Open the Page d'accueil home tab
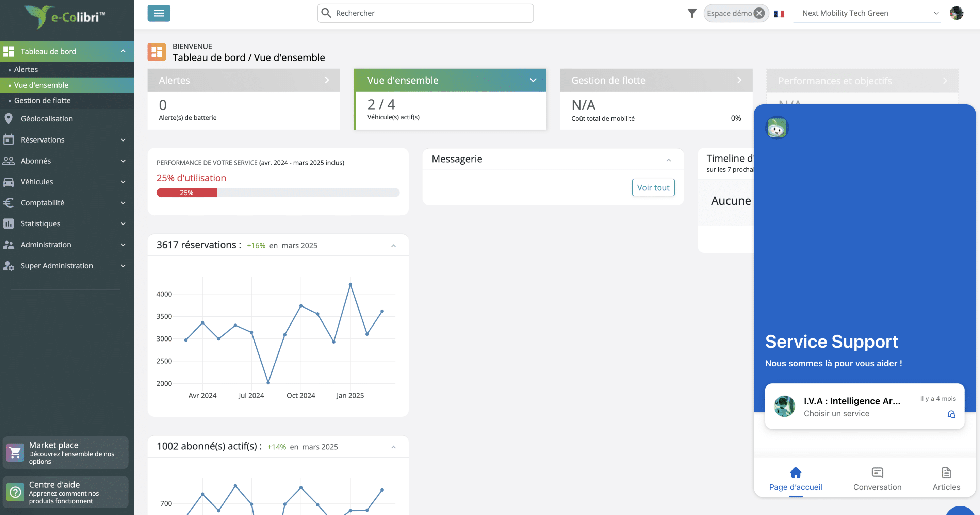The width and height of the screenshot is (980, 515). click(x=796, y=479)
